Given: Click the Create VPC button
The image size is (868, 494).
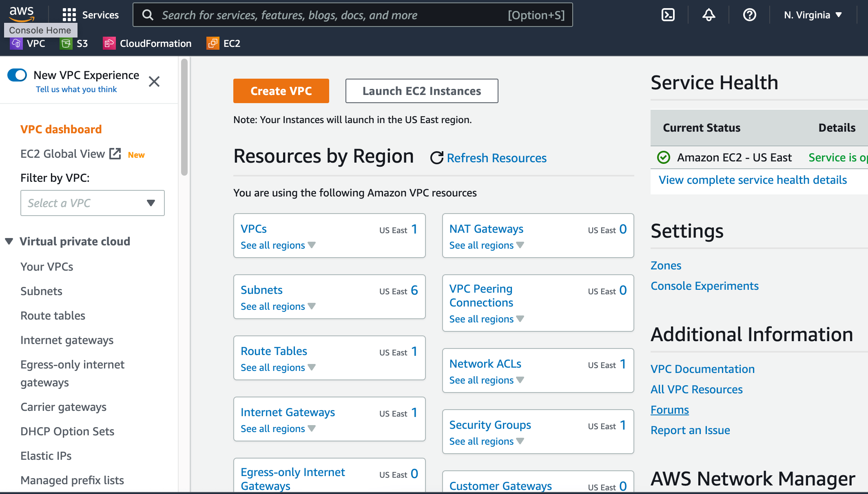Looking at the screenshot, I should [x=281, y=91].
